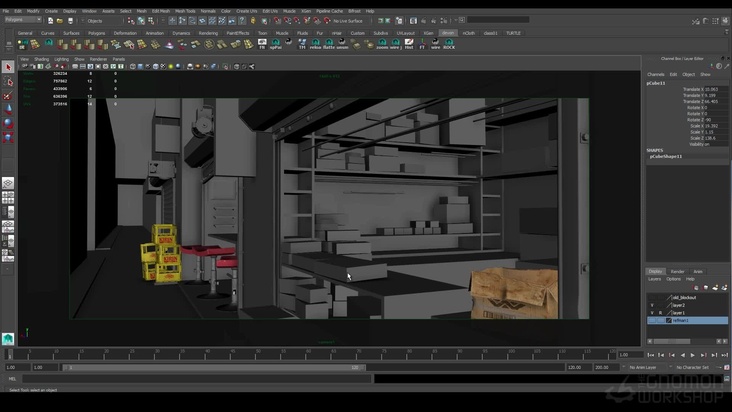732x412 pixels.
Task: Click the flatte shelf button
Action: click(329, 44)
